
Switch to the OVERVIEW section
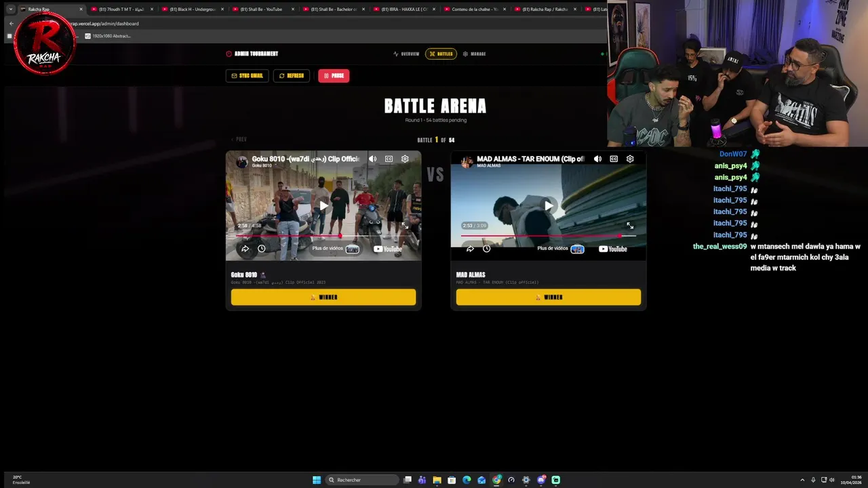(406, 54)
